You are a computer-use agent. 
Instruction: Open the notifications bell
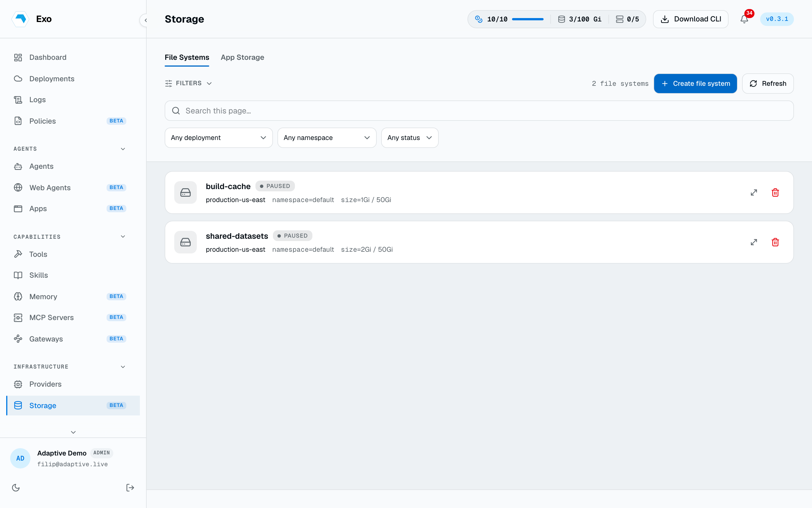pyautogui.click(x=744, y=19)
